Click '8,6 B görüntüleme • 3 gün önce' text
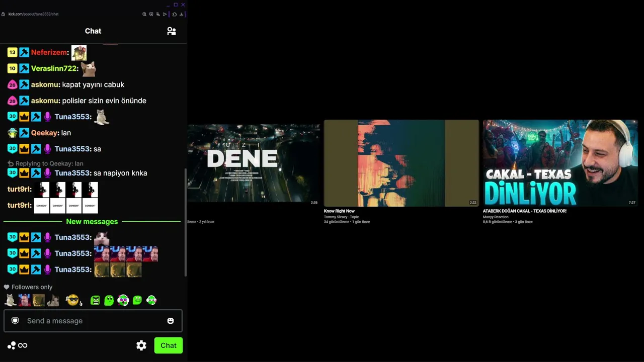The width and height of the screenshot is (644, 362). 508,222
